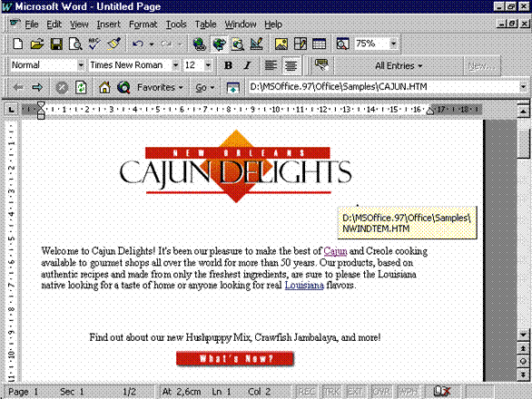Toggle italic formatting
Screen dimensions: 532x399
tap(247, 65)
